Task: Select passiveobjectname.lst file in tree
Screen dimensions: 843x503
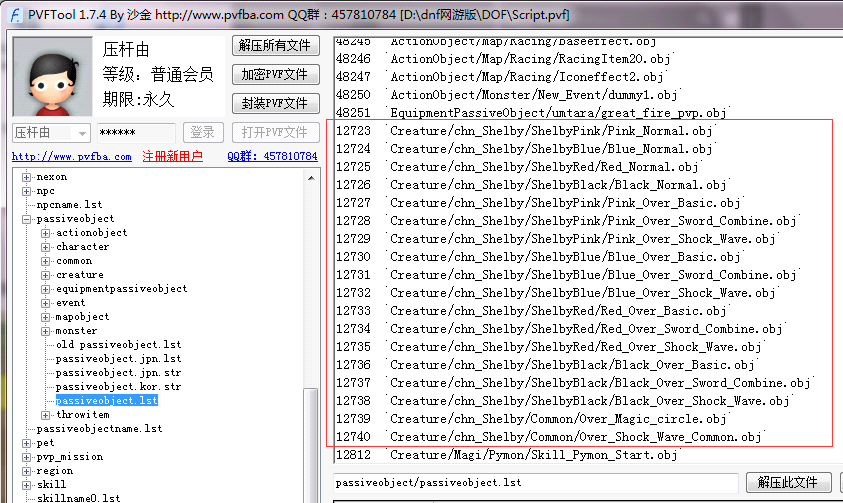Action: click(99, 429)
